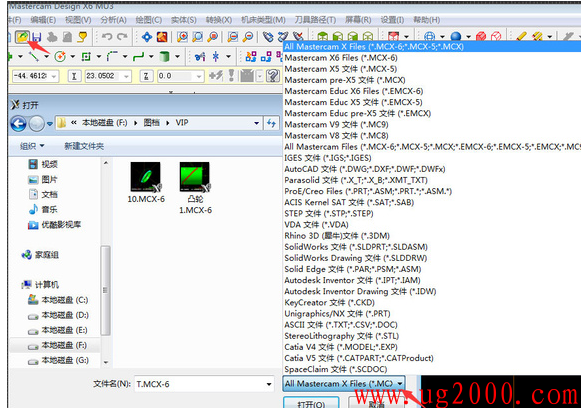Open the 编辑(E) menu
Screen dimensions: 581x408
[x=43, y=20]
